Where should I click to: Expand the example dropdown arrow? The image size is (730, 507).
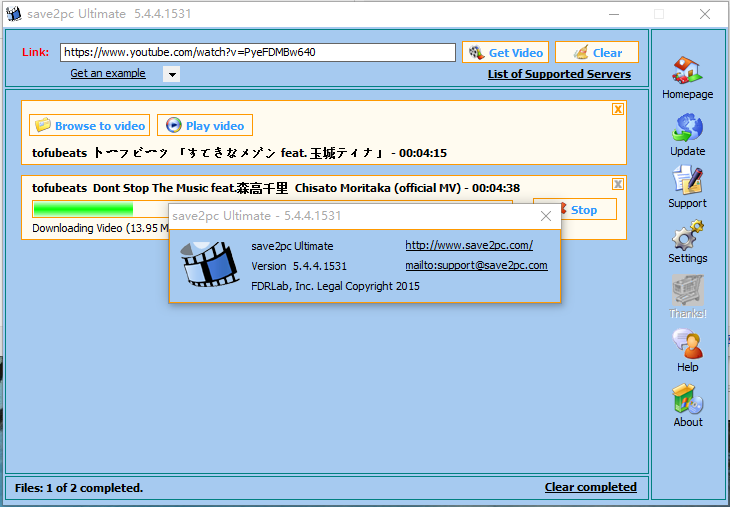coord(171,74)
